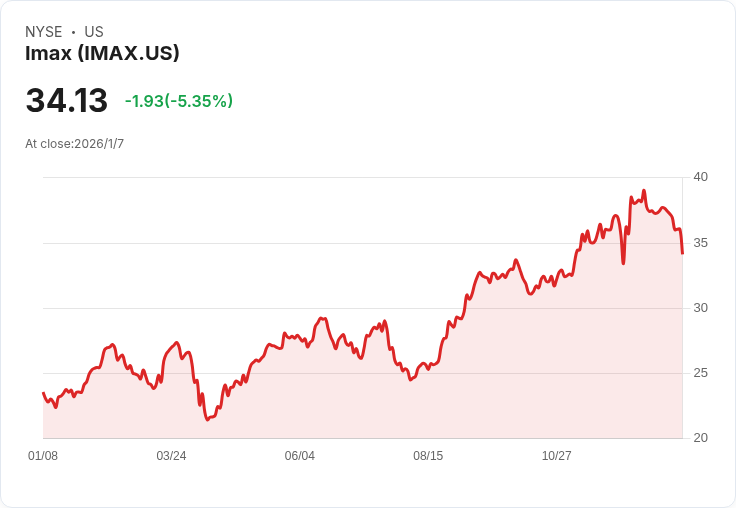This screenshot has width=736, height=508.
Task: Click the 06/04 date axis label
Action: click(299, 455)
